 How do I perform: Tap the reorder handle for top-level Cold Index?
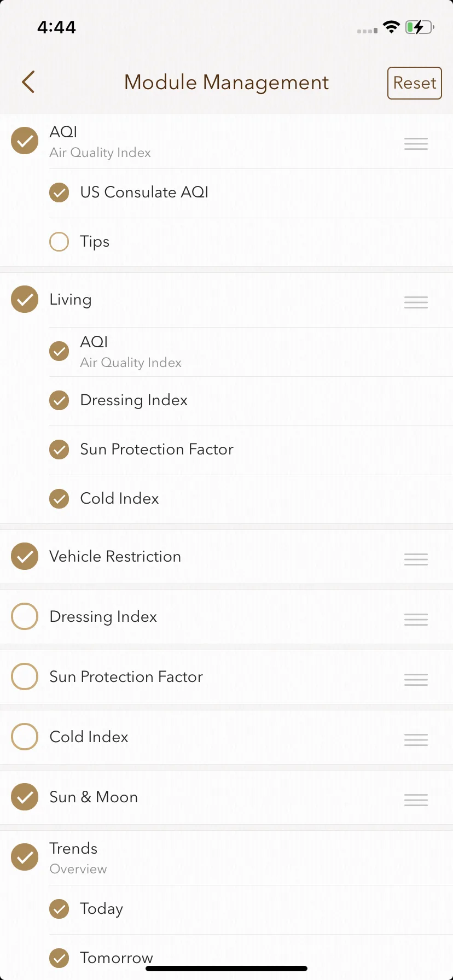(416, 740)
